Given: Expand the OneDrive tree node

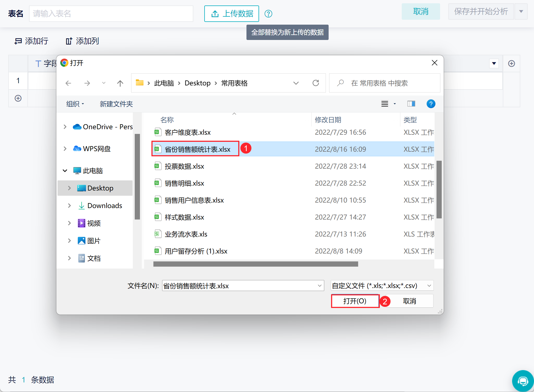Looking at the screenshot, I should 65,127.
